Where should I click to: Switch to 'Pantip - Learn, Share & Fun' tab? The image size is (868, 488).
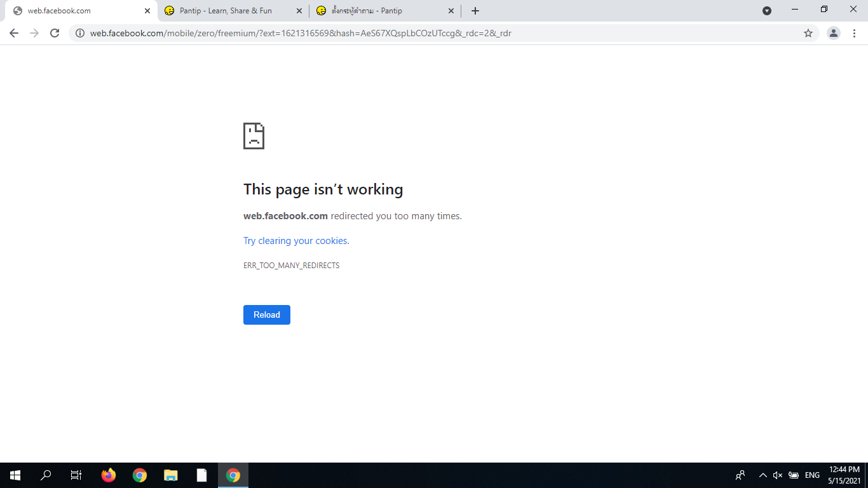pos(233,11)
